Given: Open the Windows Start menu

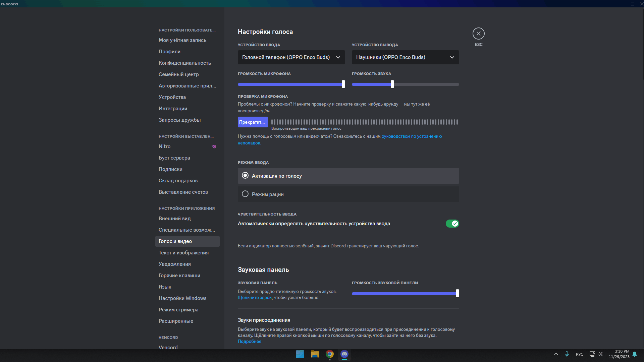Looking at the screenshot, I should [300, 354].
